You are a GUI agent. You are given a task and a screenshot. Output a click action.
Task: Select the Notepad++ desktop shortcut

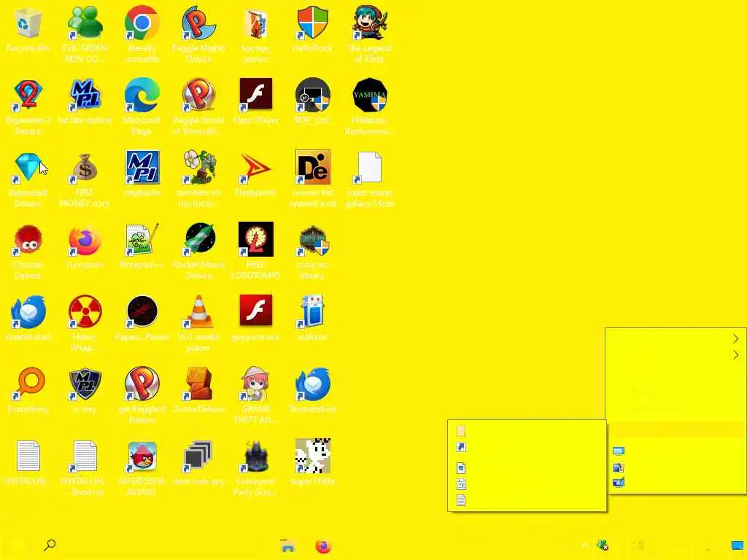click(142, 239)
